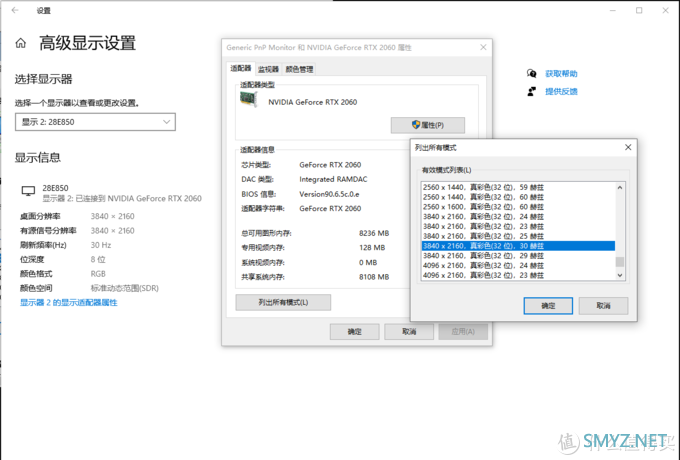Select mode 2560 x 1440 60 Hz

pos(518,197)
